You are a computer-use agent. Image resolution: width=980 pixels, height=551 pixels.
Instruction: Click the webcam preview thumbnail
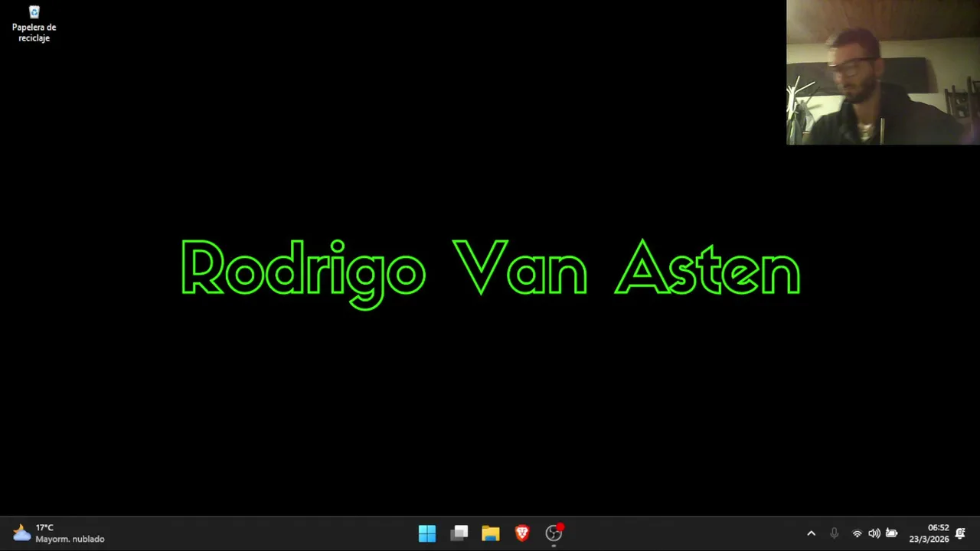(883, 72)
